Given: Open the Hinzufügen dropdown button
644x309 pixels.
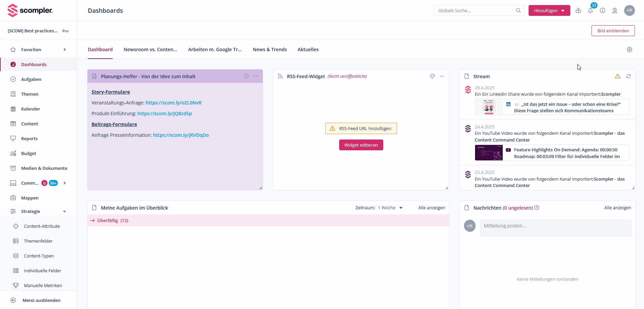Looking at the screenshot, I should pyautogui.click(x=549, y=10).
